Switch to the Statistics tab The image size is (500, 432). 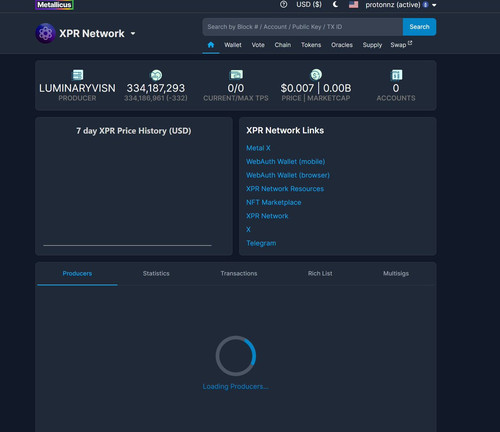(x=156, y=274)
